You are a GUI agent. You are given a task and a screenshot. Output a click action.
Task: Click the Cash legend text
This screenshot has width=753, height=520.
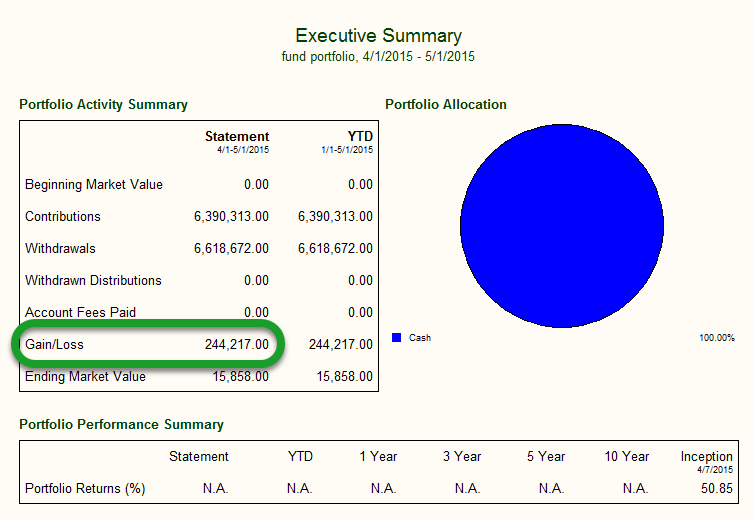[x=420, y=338]
